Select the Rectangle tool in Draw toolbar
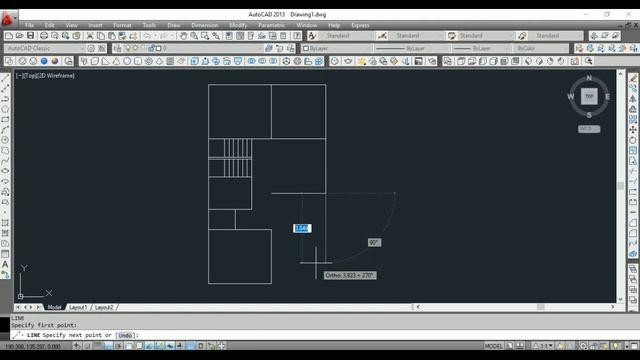640x360 pixels. (5, 120)
